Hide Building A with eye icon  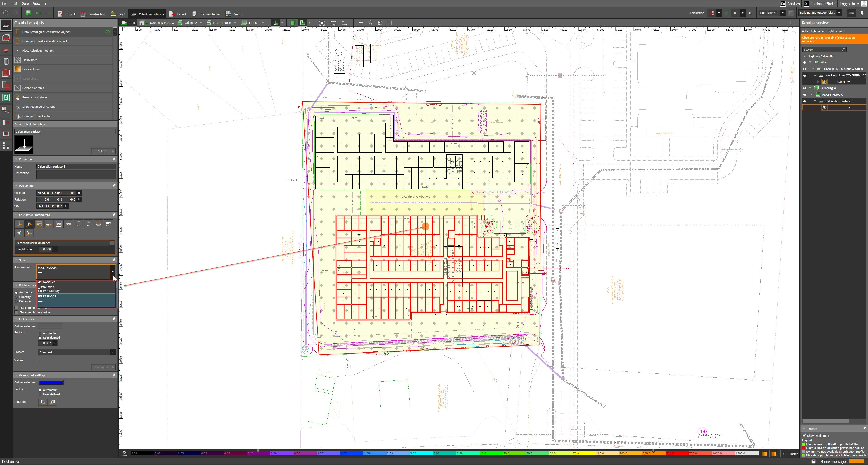pos(805,88)
